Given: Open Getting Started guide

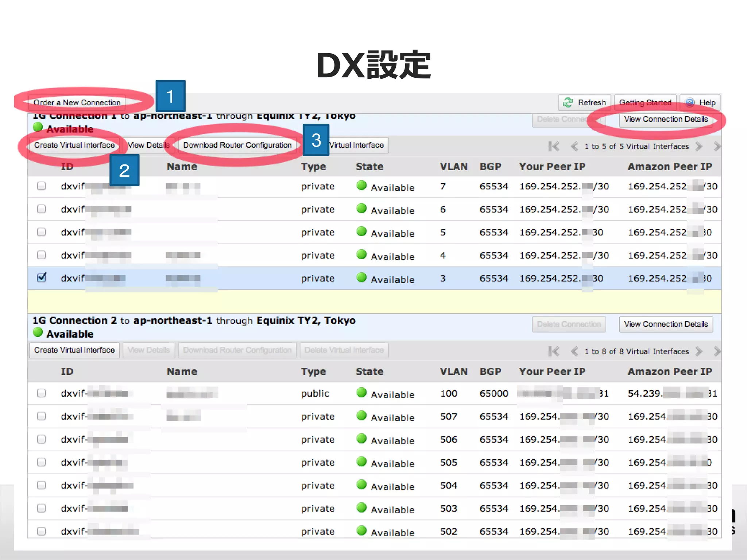Looking at the screenshot, I should coord(645,102).
